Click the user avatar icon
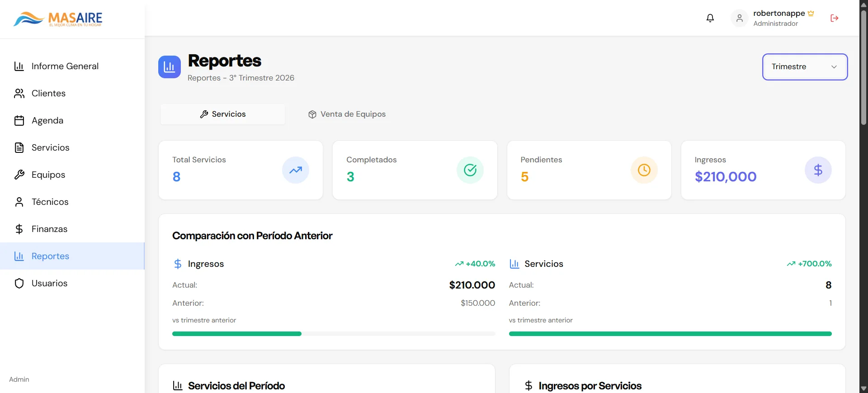 pyautogui.click(x=740, y=18)
